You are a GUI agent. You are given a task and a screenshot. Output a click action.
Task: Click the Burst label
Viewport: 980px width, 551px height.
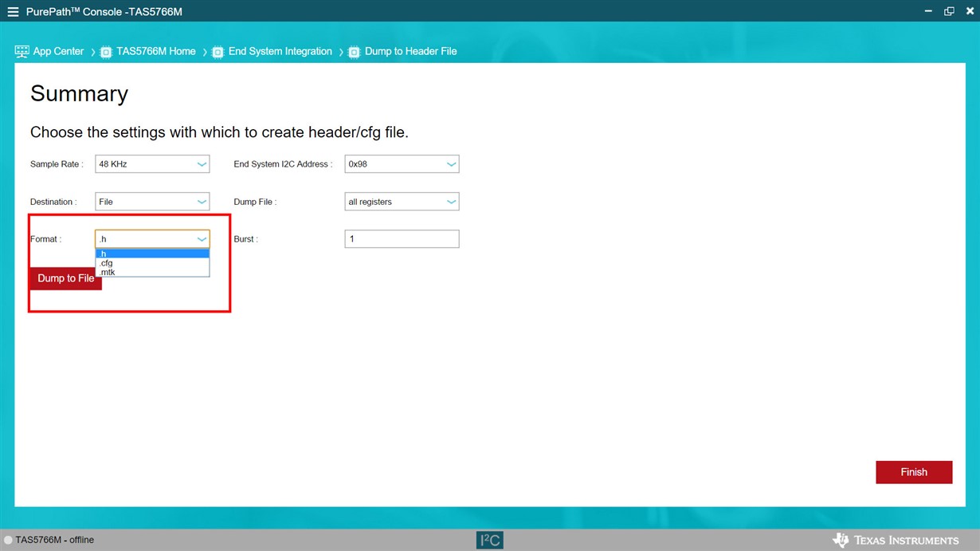pos(246,239)
